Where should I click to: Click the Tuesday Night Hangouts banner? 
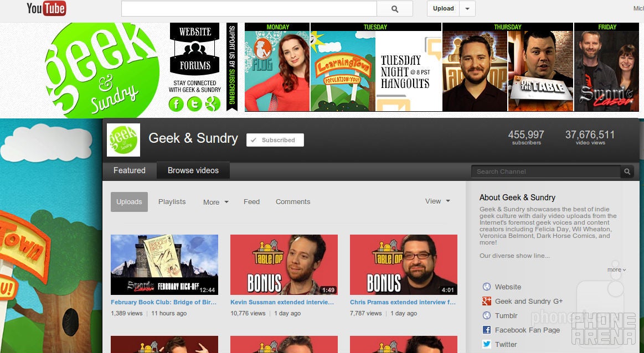409,71
